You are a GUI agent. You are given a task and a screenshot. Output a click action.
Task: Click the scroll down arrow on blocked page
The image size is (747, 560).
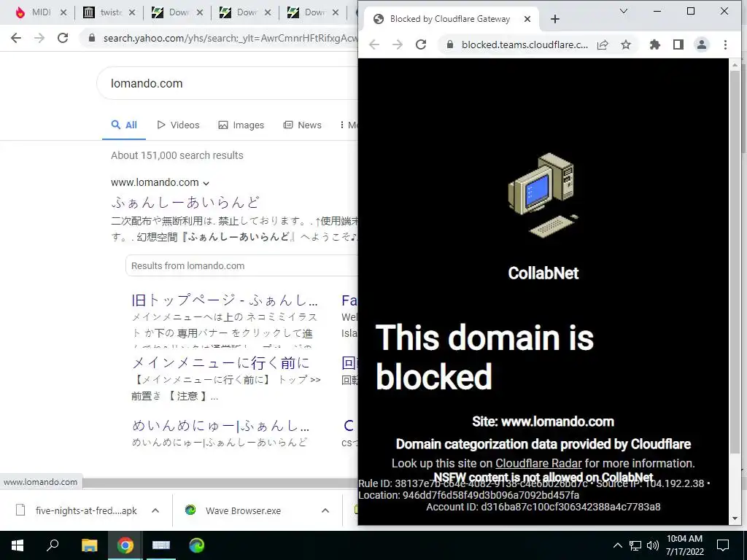(x=735, y=518)
